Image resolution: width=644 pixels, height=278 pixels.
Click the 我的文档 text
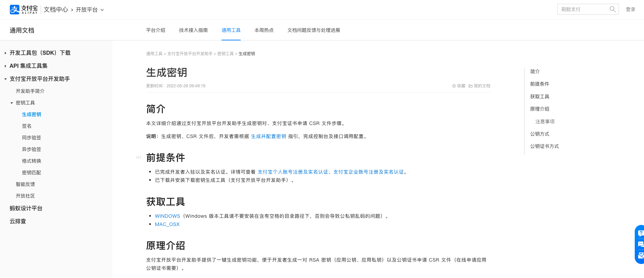(x=482, y=86)
